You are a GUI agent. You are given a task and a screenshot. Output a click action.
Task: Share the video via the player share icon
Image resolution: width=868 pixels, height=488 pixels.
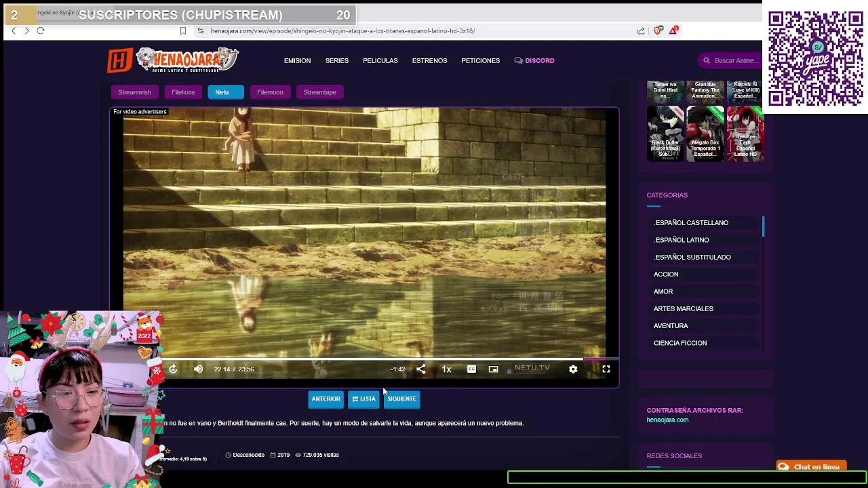pos(421,369)
